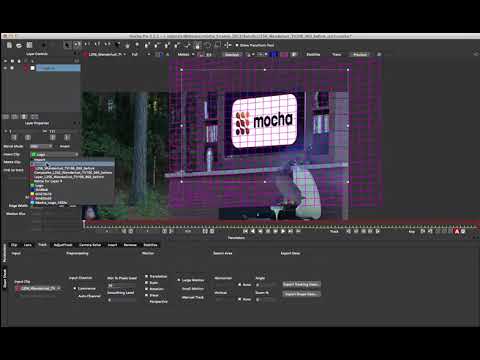Choose Mocha_logo clip in dropdown list
Viewport: 480px width, 360px height.
tap(52, 202)
